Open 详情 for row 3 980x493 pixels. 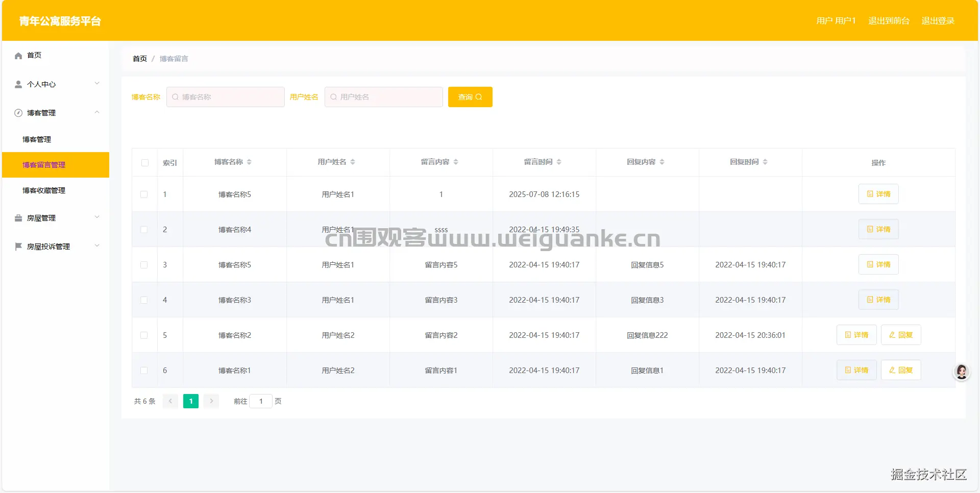pos(878,264)
